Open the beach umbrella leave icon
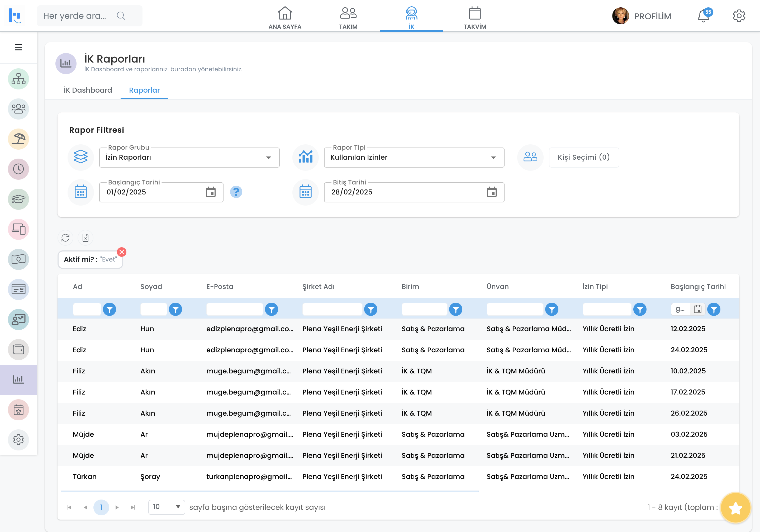Viewport: 760px width, 532px height. [18, 139]
